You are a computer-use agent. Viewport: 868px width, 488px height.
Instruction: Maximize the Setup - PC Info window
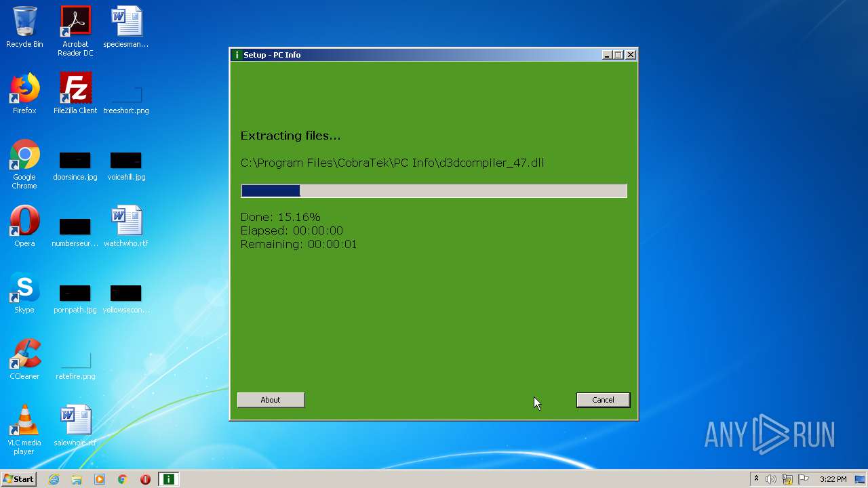click(x=618, y=55)
